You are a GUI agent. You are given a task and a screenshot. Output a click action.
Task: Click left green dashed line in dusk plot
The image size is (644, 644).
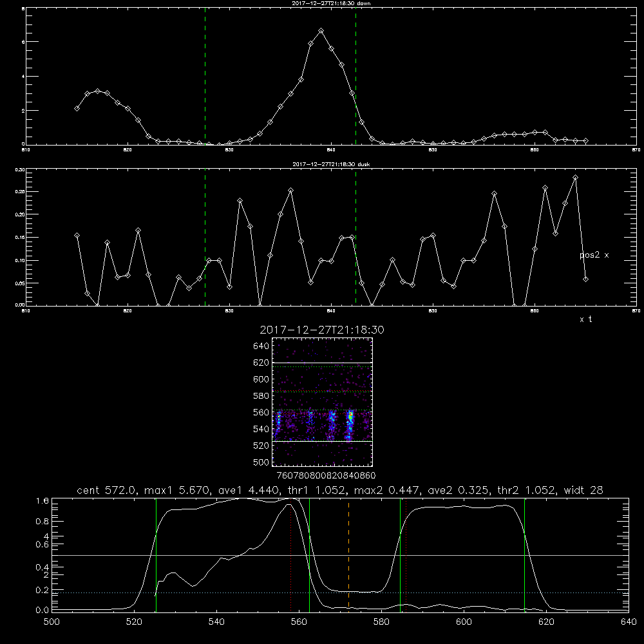point(205,237)
